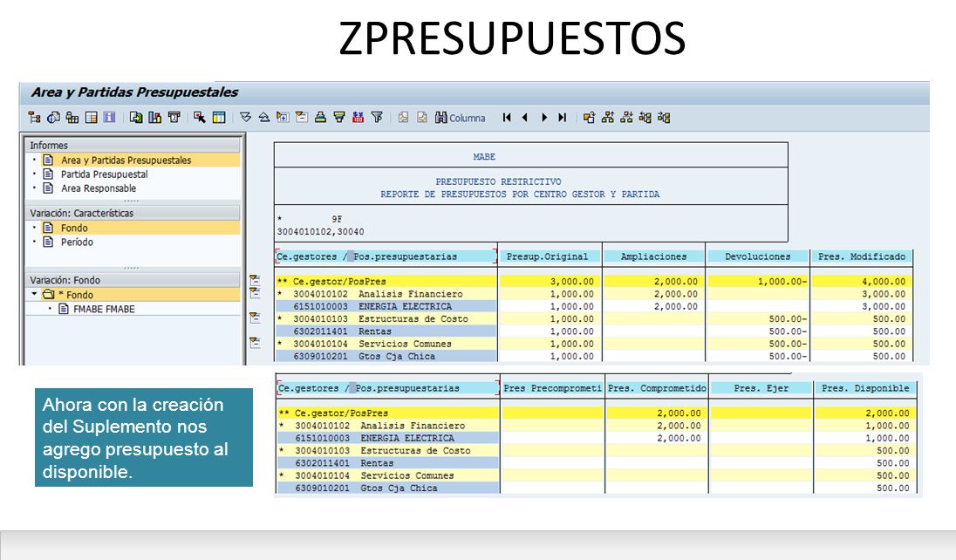This screenshot has width=956, height=560.
Task: Click the ** Ce.gestor/PosPres row in lower table
Action: click(388, 413)
